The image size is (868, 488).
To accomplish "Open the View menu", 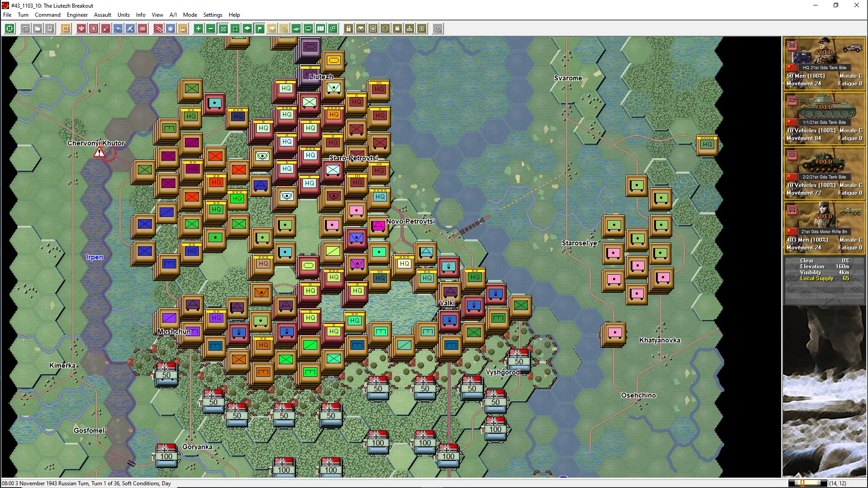I will tap(157, 15).
